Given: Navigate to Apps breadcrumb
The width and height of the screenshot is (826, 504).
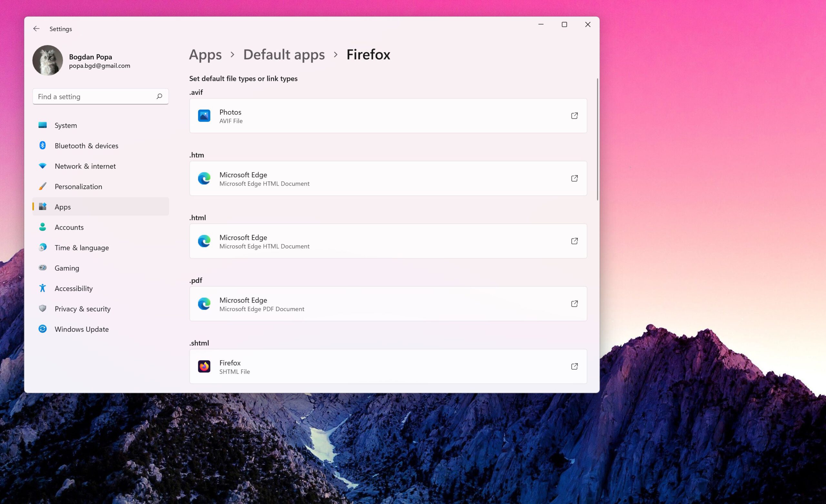Looking at the screenshot, I should click(206, 54).
